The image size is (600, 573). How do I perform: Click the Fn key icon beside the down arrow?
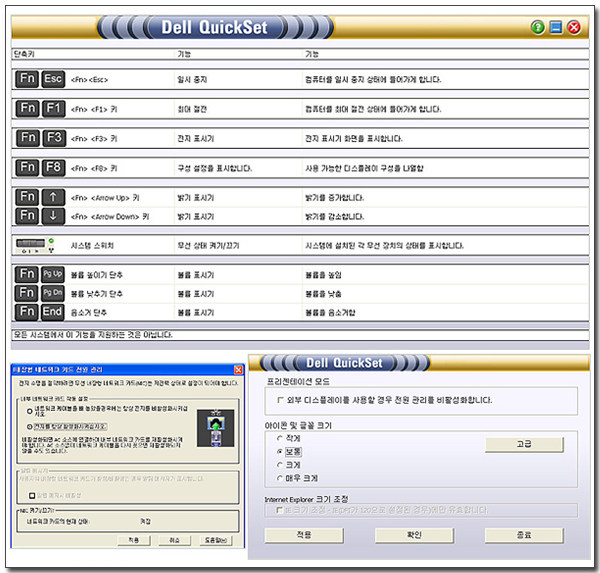coord(27,216)
